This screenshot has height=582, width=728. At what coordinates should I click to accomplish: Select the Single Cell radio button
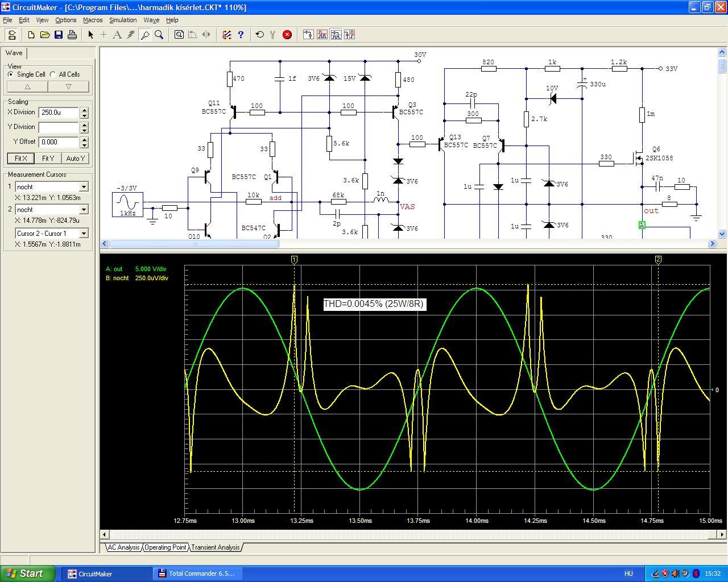pyautogui.click(x=11, y=74)
